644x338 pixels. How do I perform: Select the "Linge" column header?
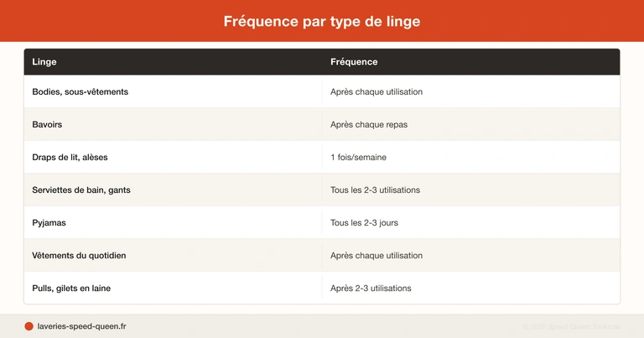click(44, 62)
